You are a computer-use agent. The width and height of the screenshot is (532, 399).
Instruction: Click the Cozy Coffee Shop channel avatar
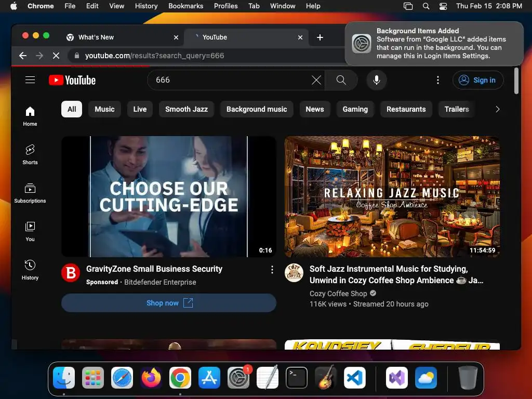coord(294,273)
